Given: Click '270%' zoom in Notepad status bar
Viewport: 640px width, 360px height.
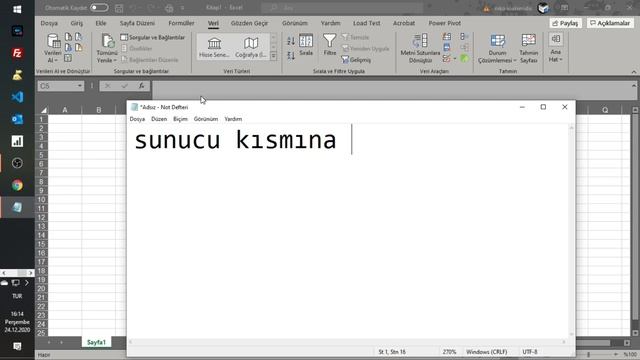Looking at the screenshot, I should pyautogui.click(x=449, y=351).
